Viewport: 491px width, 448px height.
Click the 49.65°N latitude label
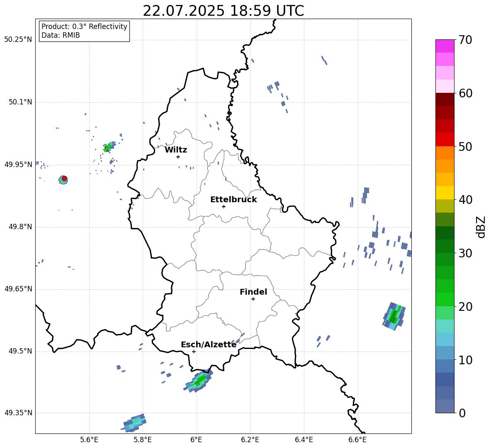pyautogui.click(x=18, y=289)
